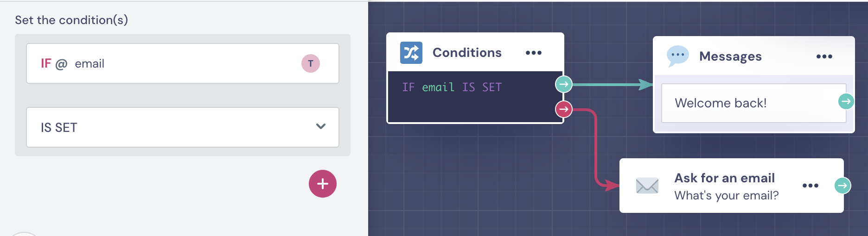This screenshot has width=868, height=236.
Task: Click the Ask for an email envelope icon
Action: (x=647, y=186)
